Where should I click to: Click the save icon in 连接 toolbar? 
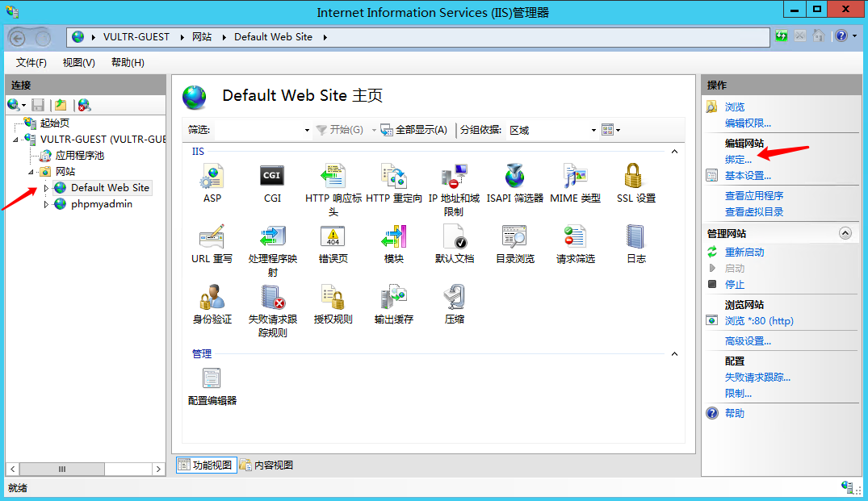[x=38, y=105]
